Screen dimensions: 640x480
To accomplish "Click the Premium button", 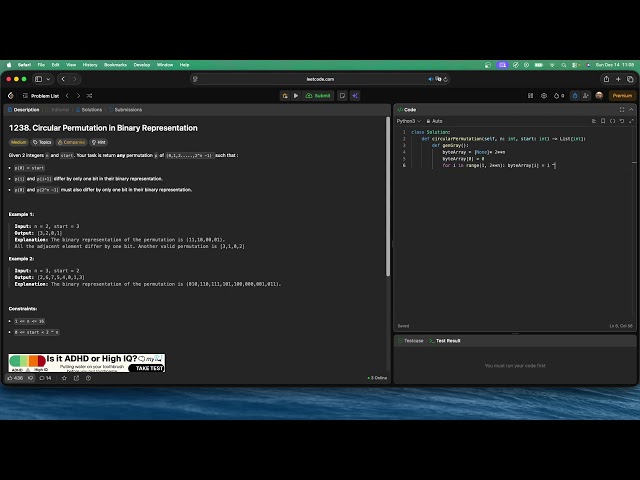I will 622,96.
